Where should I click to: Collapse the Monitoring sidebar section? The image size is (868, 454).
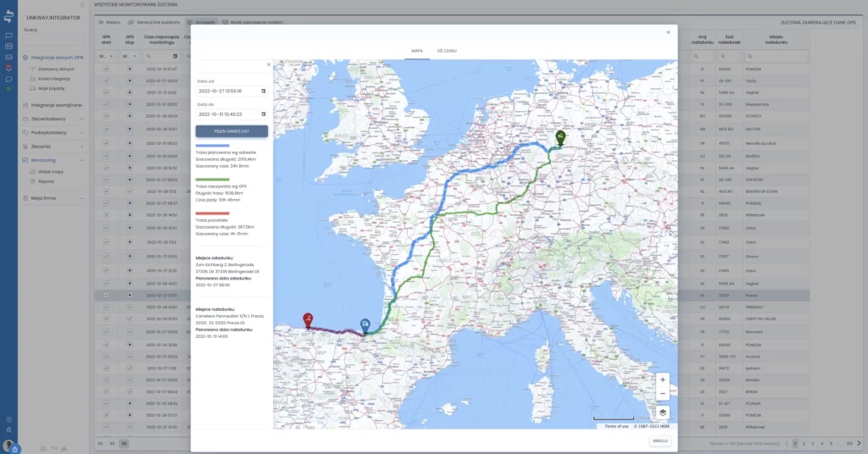(x=82, y=159)
